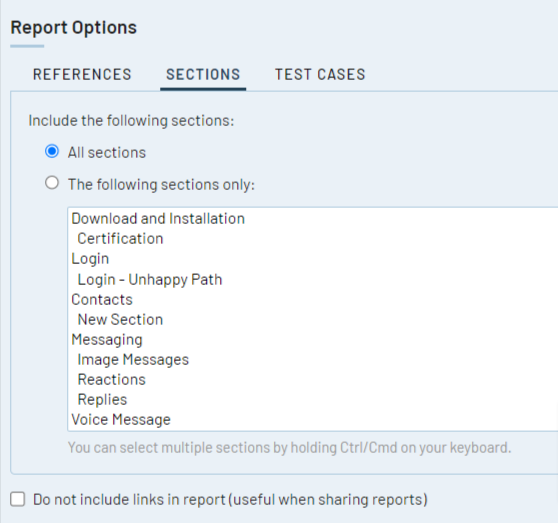Select Download and Installation in the list

click(313, 218)
